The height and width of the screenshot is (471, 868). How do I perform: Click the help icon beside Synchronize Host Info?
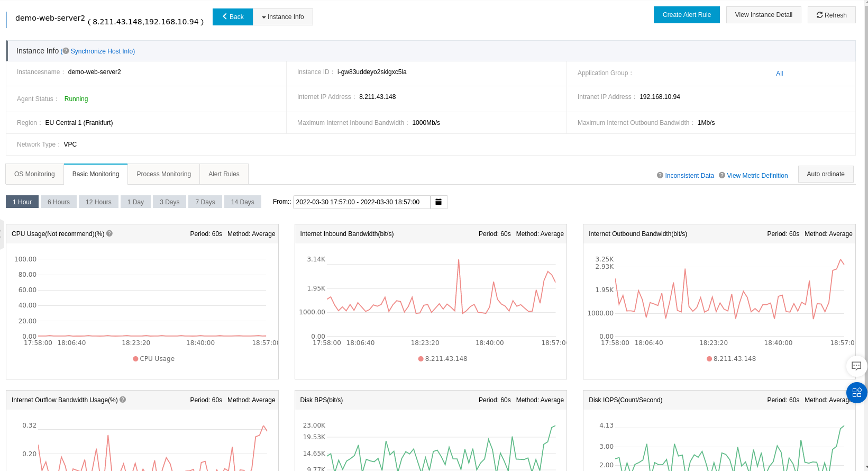pyautogui.click(x=66, y=51)
